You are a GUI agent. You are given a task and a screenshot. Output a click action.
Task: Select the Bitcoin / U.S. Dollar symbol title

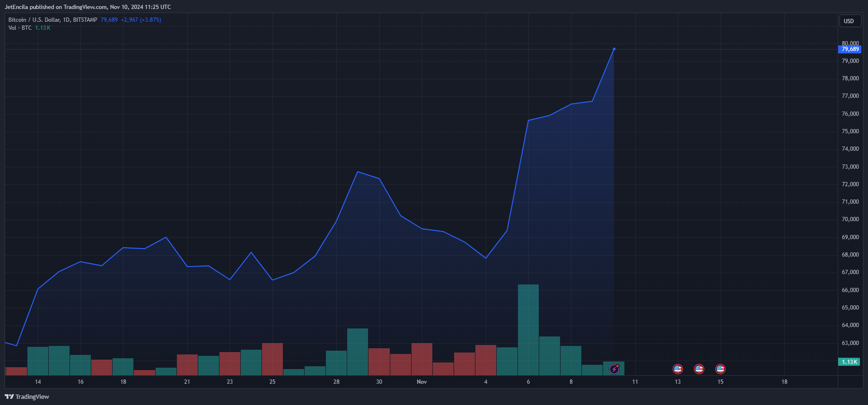click(53, 20)
